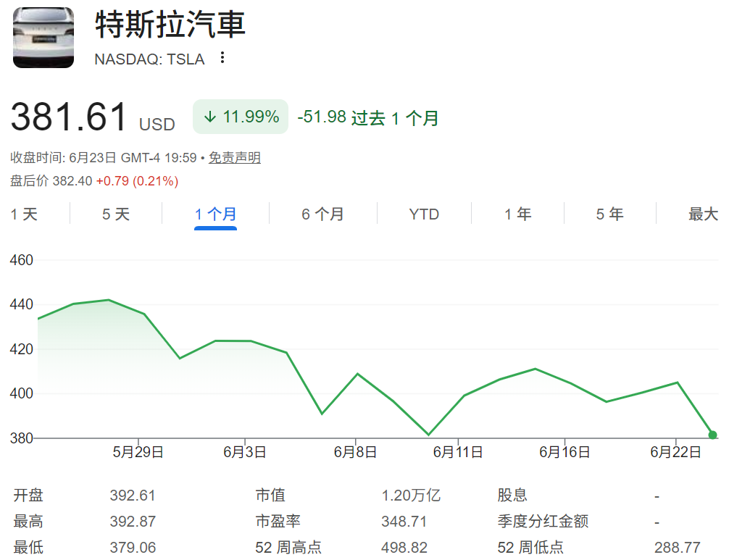Open the 免责声明 disclaimer link
Image resolution: width=729 pixels, height=560 pixels.
[x=234, y=157]
